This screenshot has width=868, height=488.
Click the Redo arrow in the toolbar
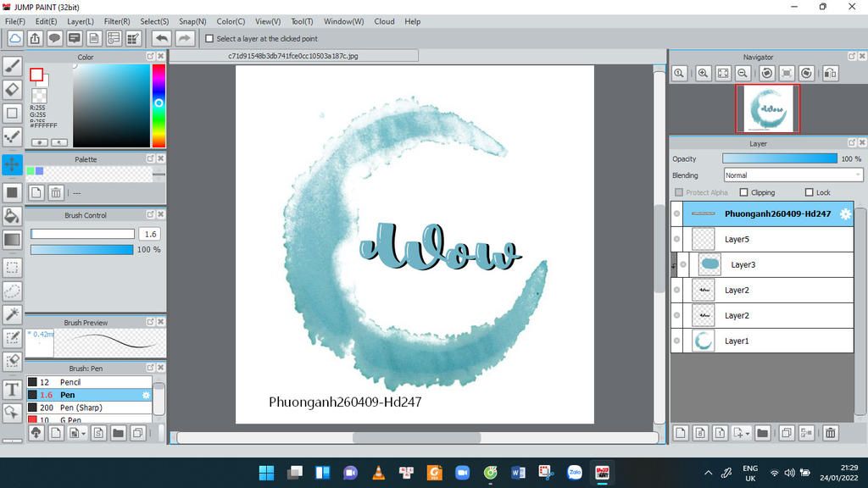[x=184, y=38]
